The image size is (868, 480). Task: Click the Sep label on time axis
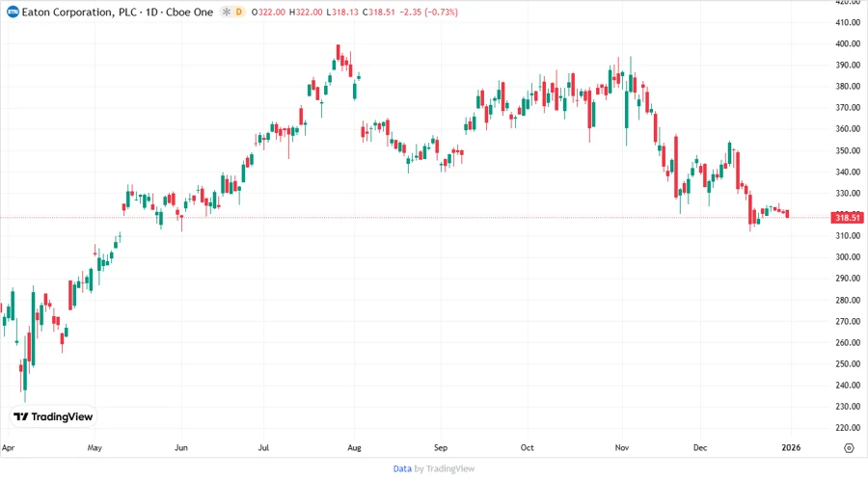[441, 448]
